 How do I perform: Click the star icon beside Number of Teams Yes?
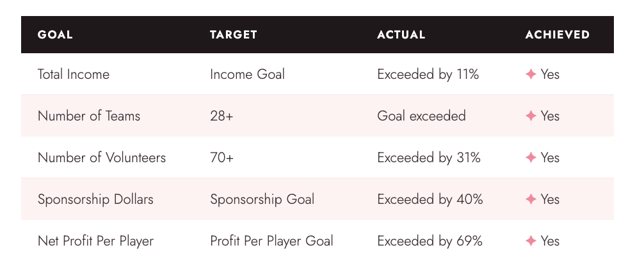531,116
